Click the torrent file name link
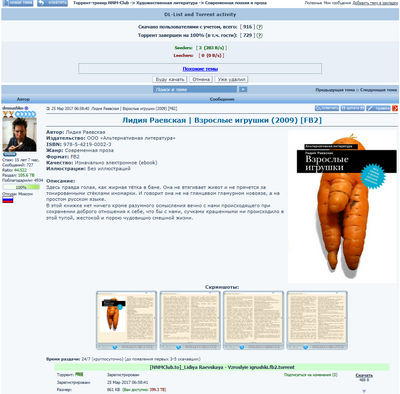The width and height of the screenshot is (400, 394). tap(222, 367)
